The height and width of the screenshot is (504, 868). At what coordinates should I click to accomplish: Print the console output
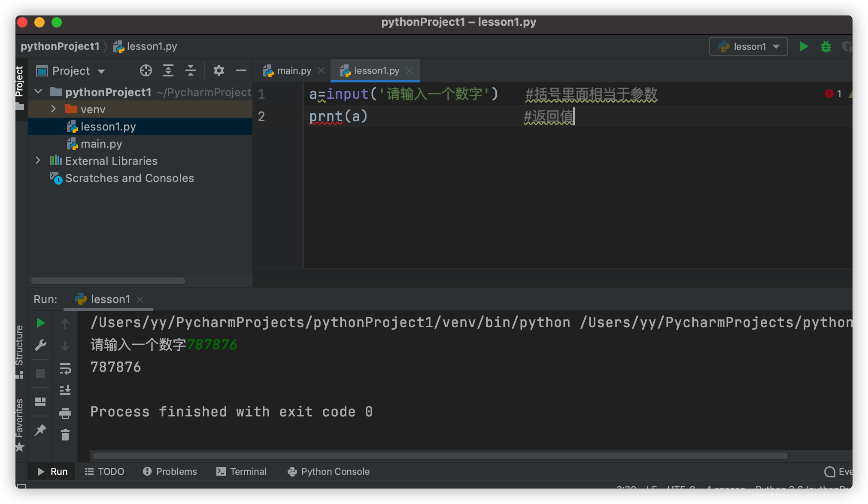[x=65, y=413]
